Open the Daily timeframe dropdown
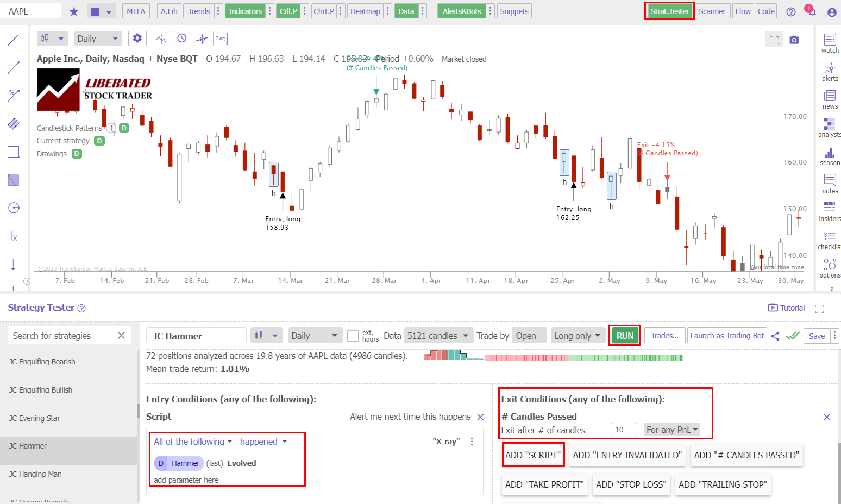The height and width of the screenshot is (504, 841). point(98,38)
